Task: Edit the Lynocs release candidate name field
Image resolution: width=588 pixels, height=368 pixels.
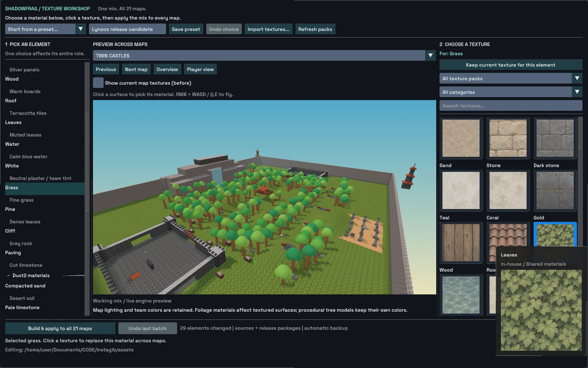Action: pos(127,29)
